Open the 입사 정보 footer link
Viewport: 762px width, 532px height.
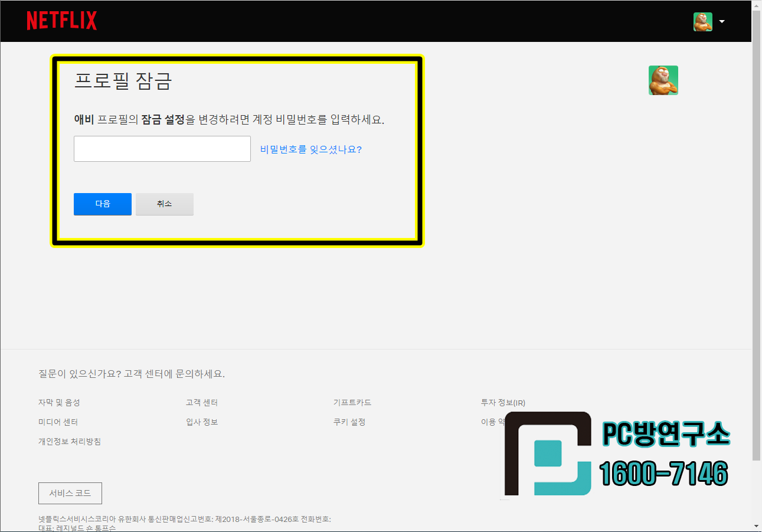202,422
